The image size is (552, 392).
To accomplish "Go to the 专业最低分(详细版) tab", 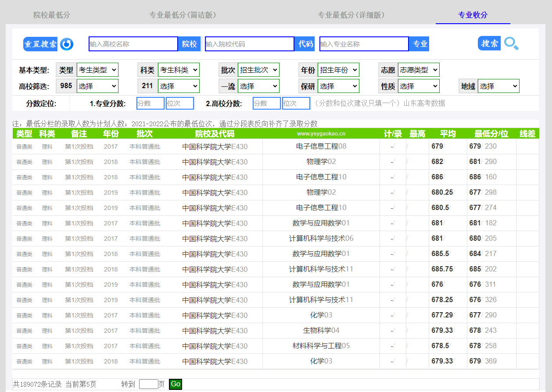I will (x=351, y=15).
